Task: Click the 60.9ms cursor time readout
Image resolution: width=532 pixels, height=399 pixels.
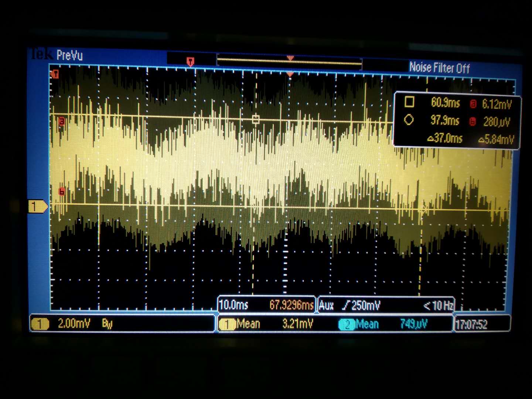Action: [445, 102]
